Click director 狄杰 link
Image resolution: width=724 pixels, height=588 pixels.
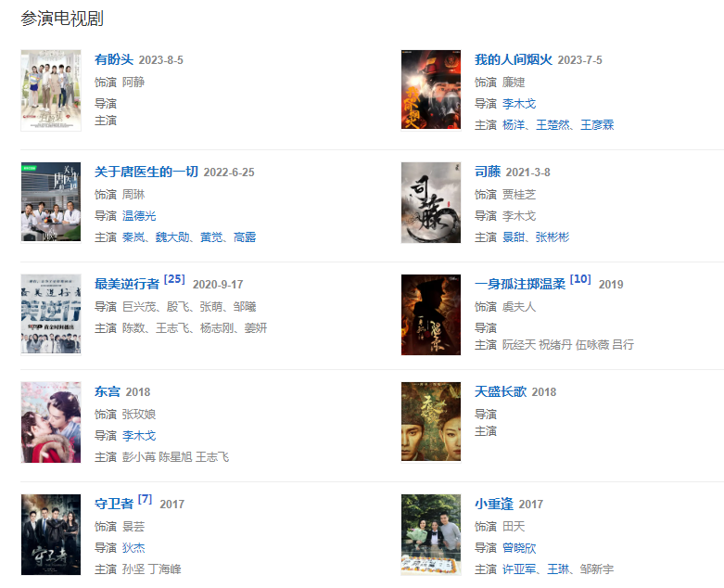click(x=133, y=548)
